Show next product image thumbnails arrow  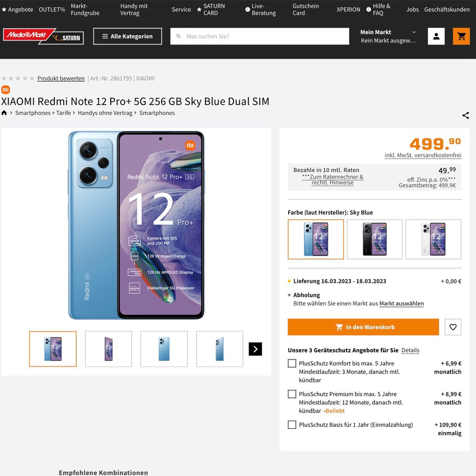[255, 349]
